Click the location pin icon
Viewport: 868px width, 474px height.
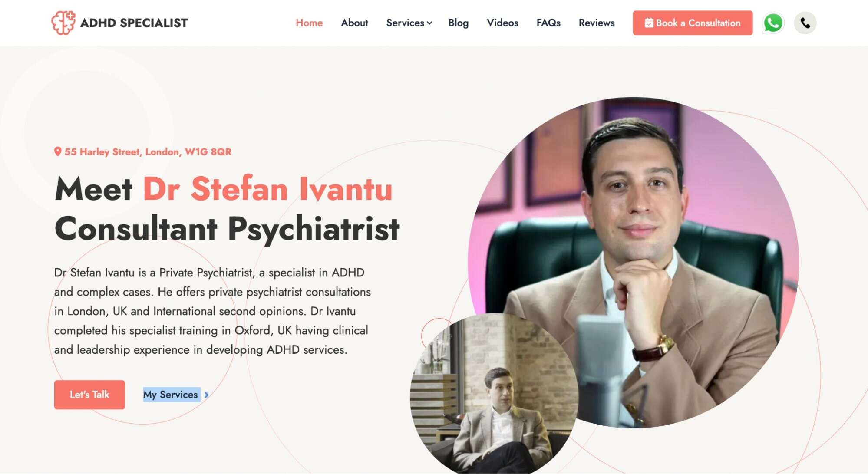(57, 151)
